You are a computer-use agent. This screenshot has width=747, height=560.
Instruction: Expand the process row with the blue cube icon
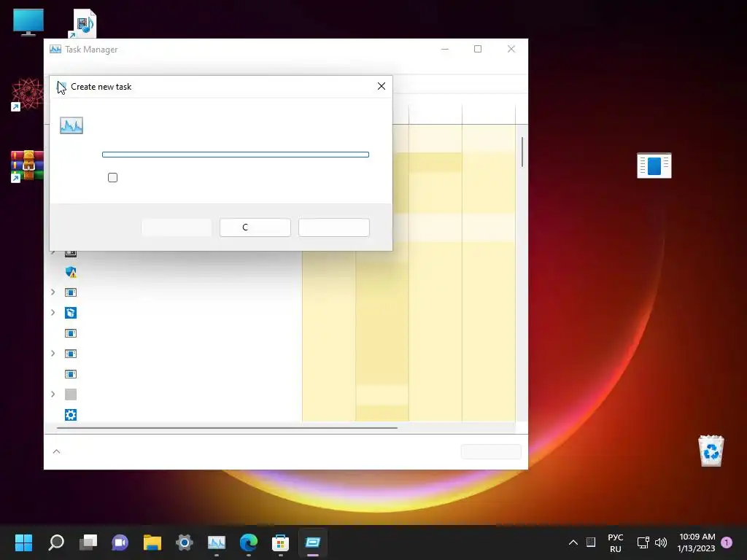(x=53, y=312)
